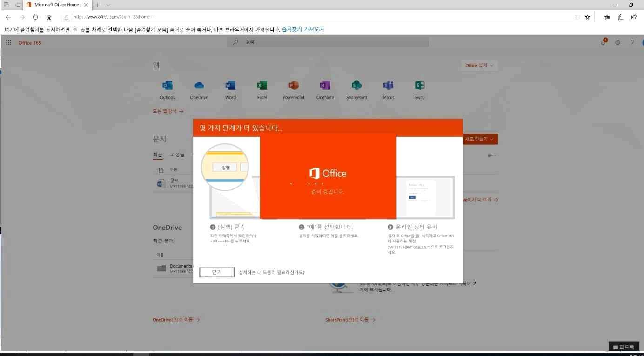This screenshot has width=644, height=356.
Task: Close the Microsoft Office Home tab
Action: click(86, 5)
